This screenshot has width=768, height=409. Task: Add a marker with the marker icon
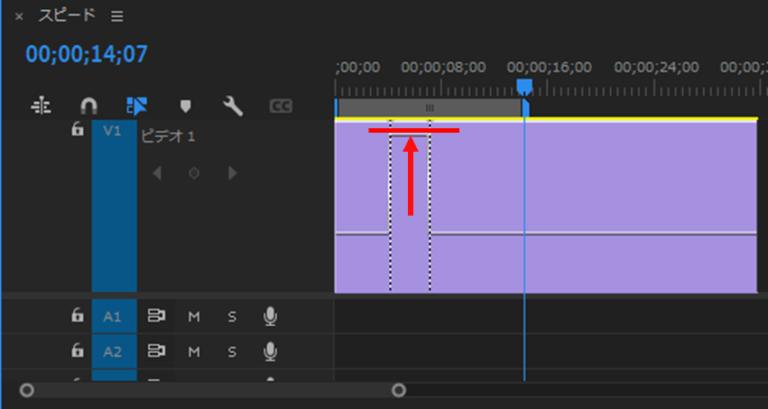pyautogui.click(x=185, y=106)
